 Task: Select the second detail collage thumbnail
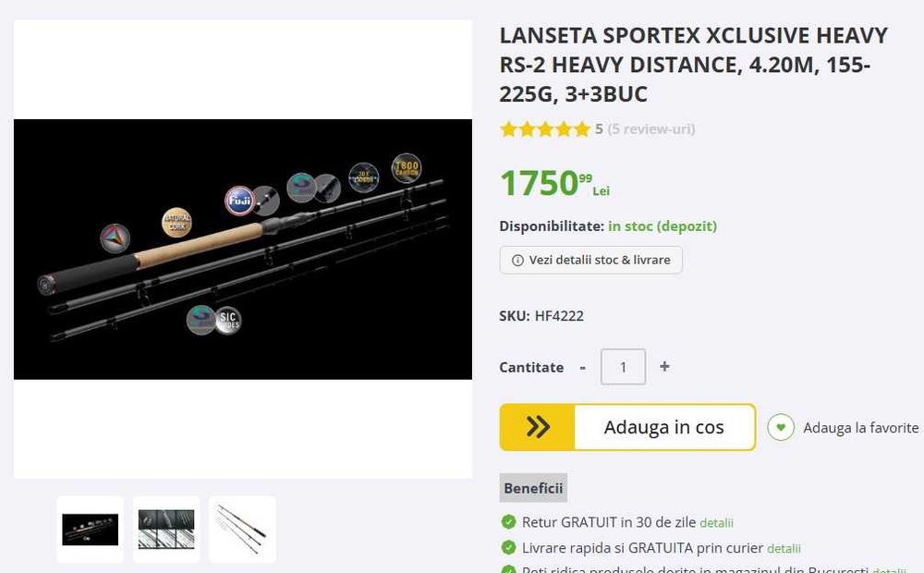point(166,530)
